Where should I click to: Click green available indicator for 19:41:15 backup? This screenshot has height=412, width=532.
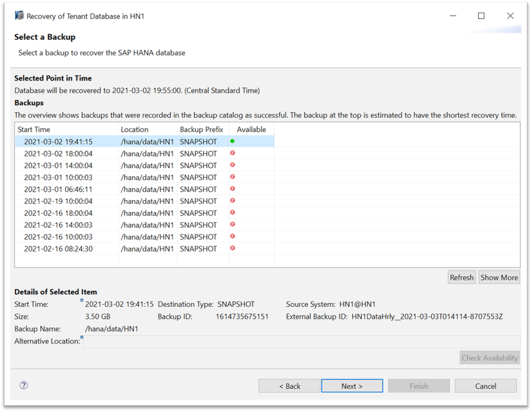pyautogui.click(x=232, y=141)
